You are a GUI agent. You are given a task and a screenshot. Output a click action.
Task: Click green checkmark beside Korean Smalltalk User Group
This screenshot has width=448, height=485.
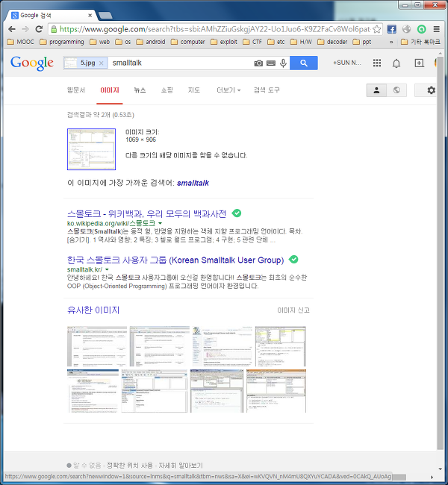[293, 259]
